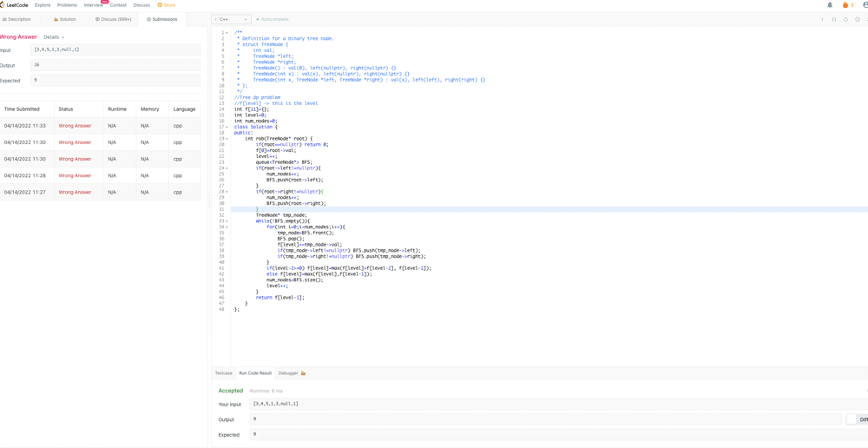Image resolution: width=868 pixels, height=448 pixels.
Task: Open the editor settings hexagon icon
Action: pos(858,19)
